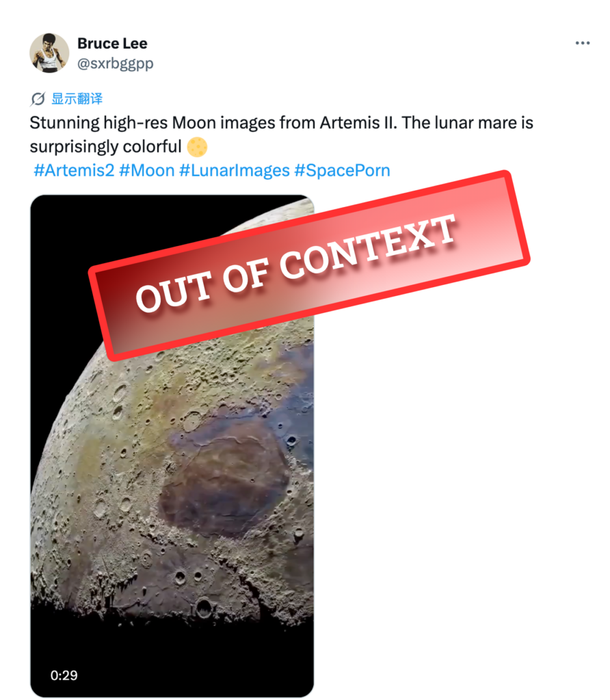
Task: Open the three-dot more options menu
Action: 583,43
